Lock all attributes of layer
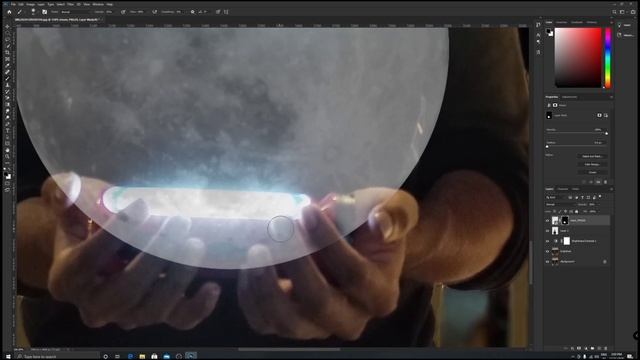Viewport: 640px width, 360px height. click(576, 211)
